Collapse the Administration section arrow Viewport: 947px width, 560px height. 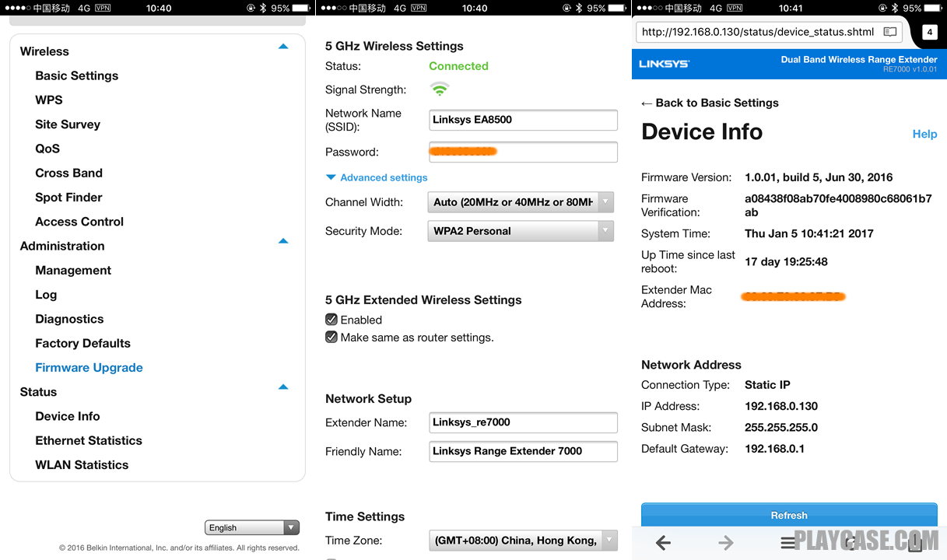coord(283,241)
